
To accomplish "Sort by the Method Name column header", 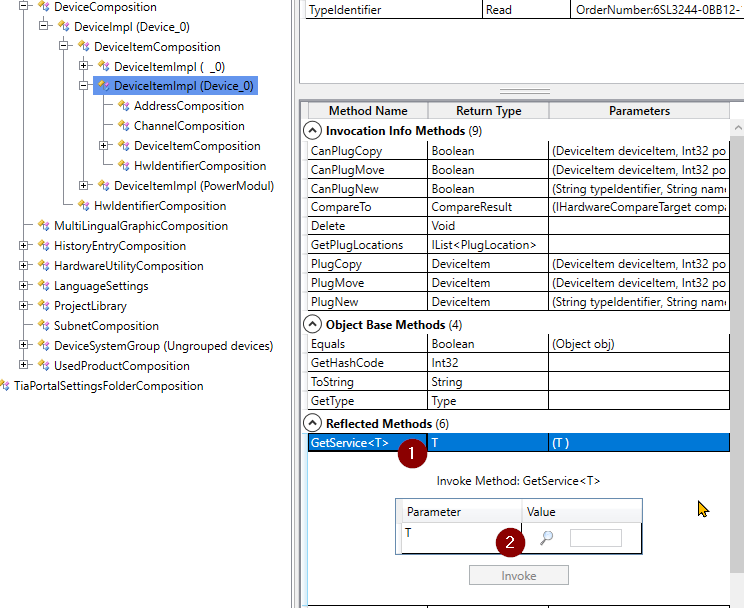I will pyautogui.click(x=368, y=111).
